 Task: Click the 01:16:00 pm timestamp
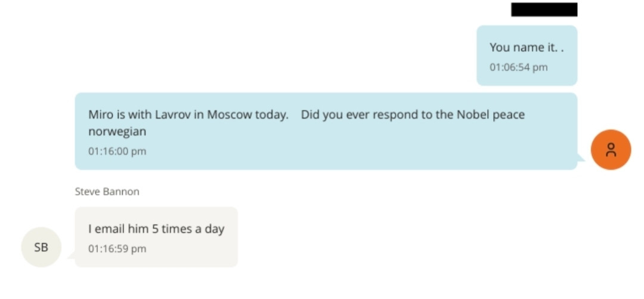click(117, 152)
